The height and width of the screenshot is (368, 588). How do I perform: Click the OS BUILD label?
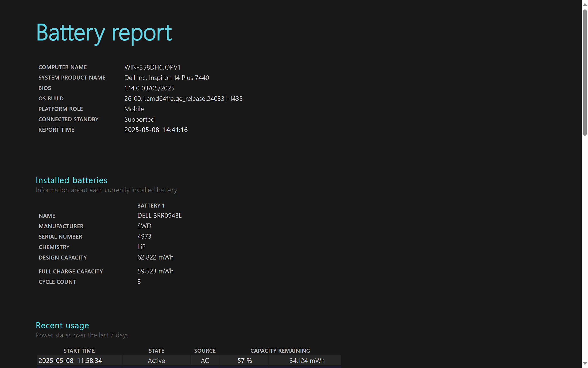pyautogui.click(x=51, y=98)
